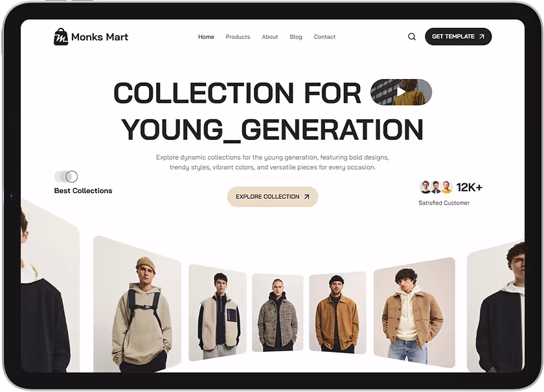Go to the About page
544x392 pixels.
[x=270, y=37]
